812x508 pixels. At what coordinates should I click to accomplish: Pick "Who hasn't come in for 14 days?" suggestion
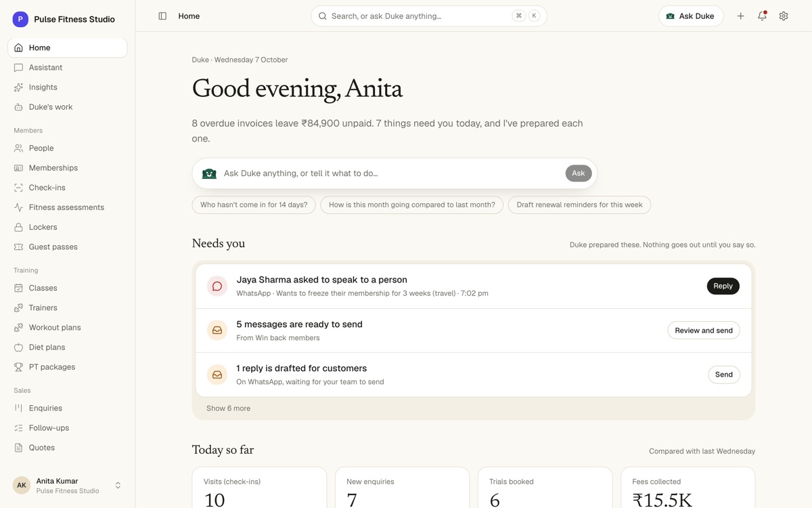254,205
